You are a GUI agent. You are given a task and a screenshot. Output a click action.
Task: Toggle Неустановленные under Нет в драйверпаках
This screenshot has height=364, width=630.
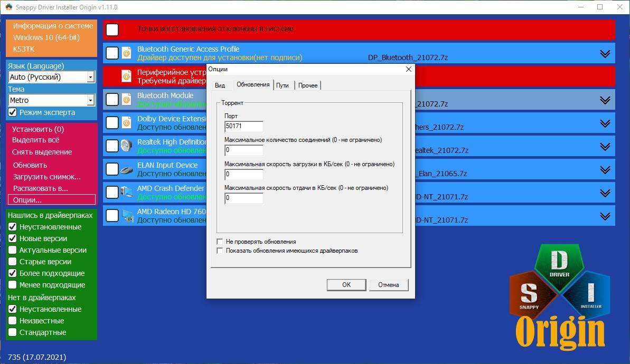13,309
